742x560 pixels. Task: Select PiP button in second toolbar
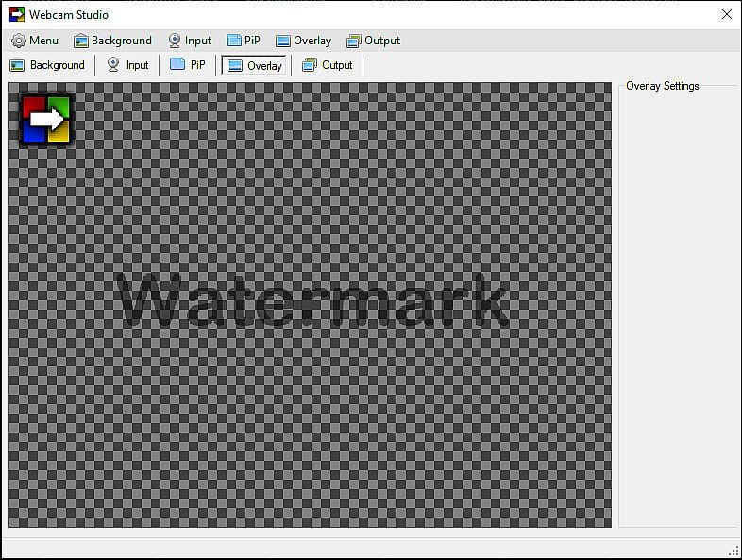pyautogui.click(x=188, y=65)
